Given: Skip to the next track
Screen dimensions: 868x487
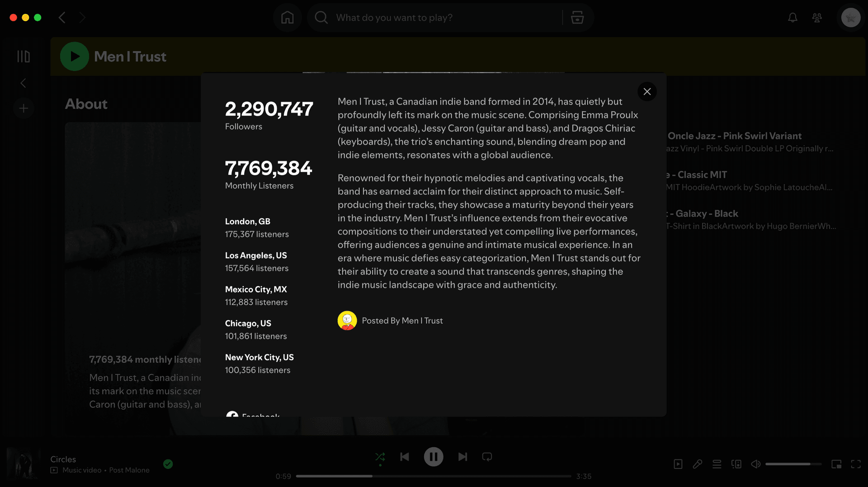Looking at the screenshot, I should [462, 457].
